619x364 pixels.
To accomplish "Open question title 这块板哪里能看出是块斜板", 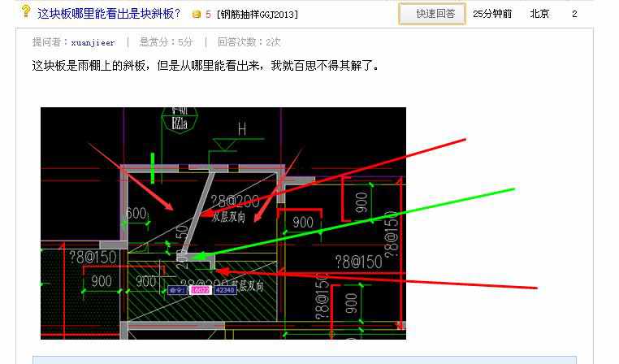I will tap(109, 14).
